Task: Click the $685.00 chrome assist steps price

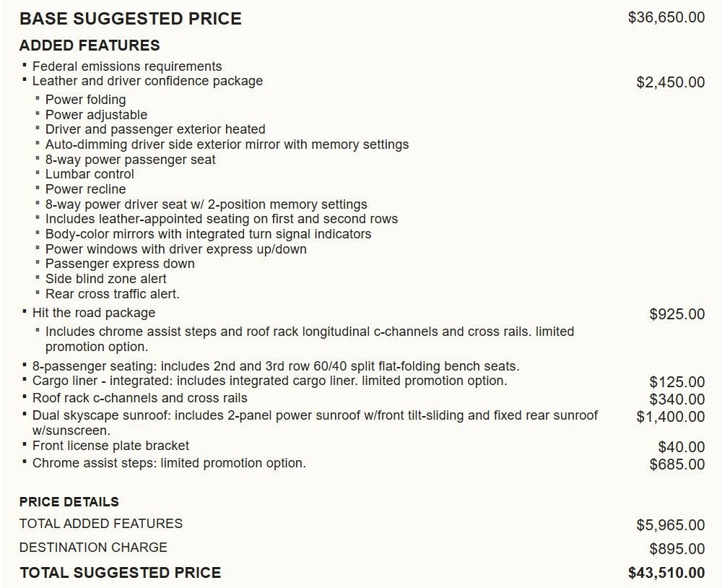Action: [x=677, y=464]
